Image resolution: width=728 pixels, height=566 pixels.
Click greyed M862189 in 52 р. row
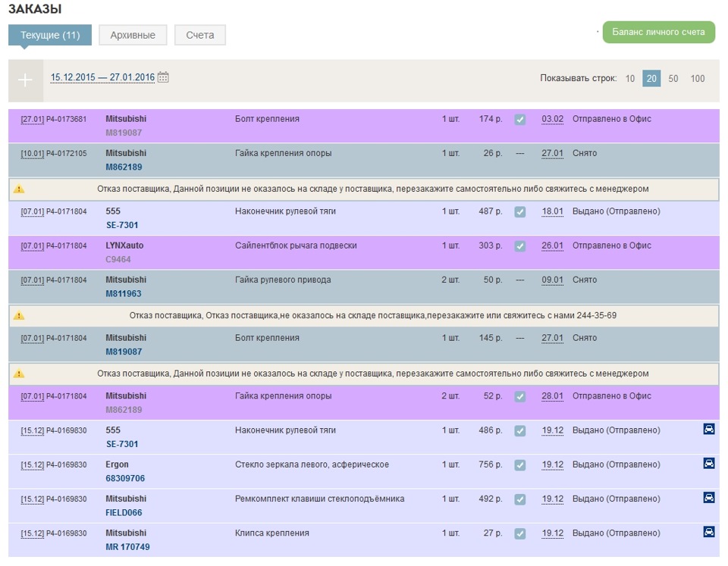click(124, 410)
